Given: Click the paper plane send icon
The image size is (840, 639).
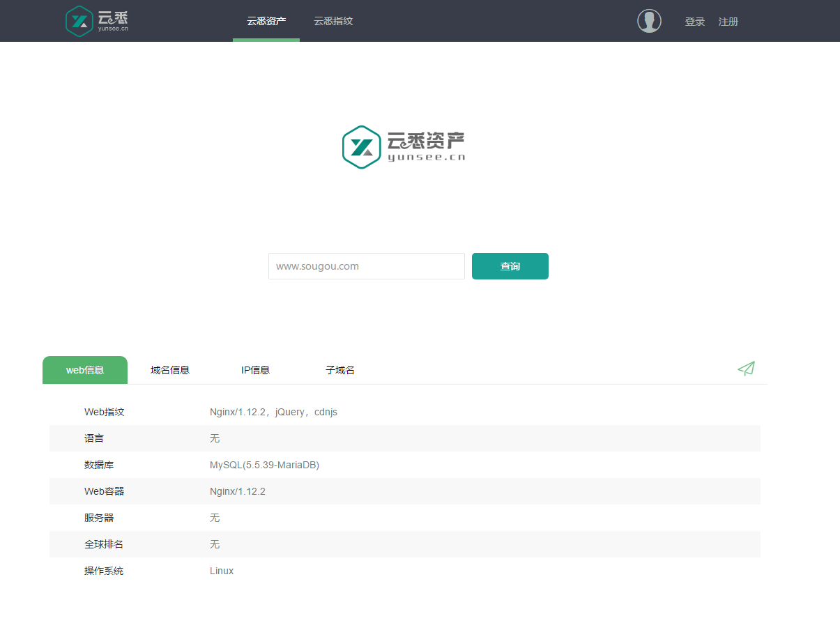Looking at the screenshot, I should coord(746,369).
